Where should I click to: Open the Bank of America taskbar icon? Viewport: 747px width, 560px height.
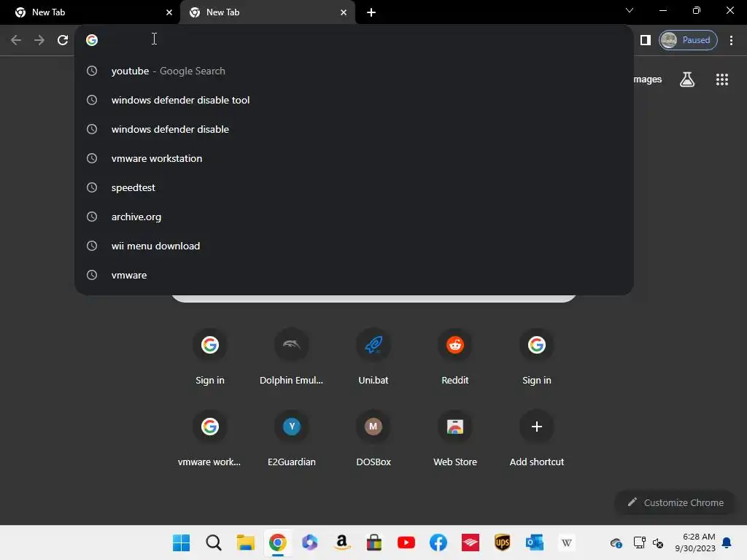click(x=471, y=542)
